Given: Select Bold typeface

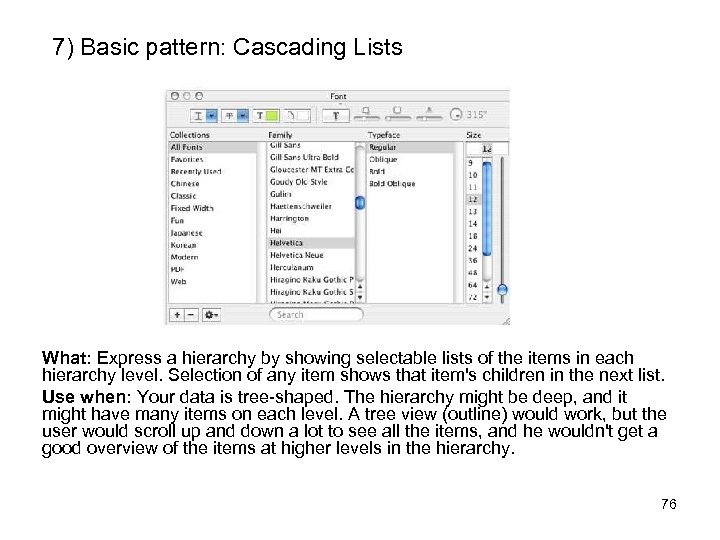Looking at the screenshot, I should click(x=411, y=172).
